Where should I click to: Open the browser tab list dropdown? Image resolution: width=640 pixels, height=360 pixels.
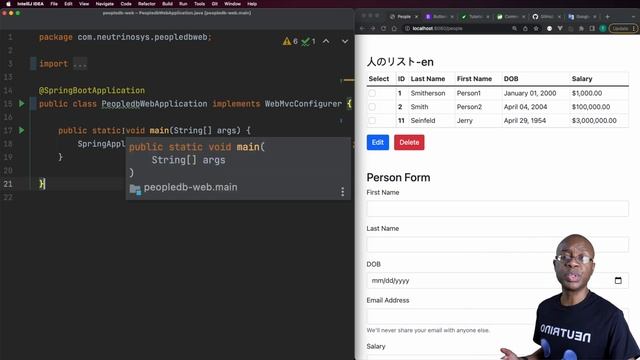[x=633, y=17]
